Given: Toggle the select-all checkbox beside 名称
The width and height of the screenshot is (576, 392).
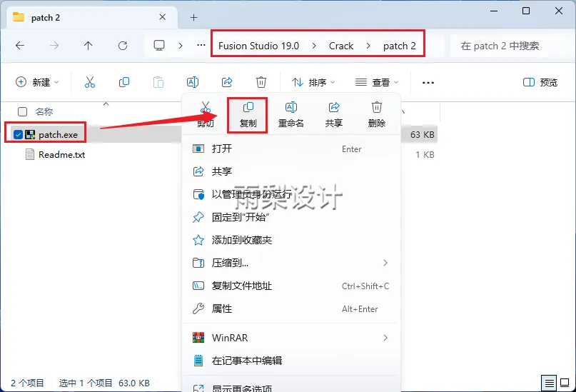Looking at the screenshot, I should 22,111.
